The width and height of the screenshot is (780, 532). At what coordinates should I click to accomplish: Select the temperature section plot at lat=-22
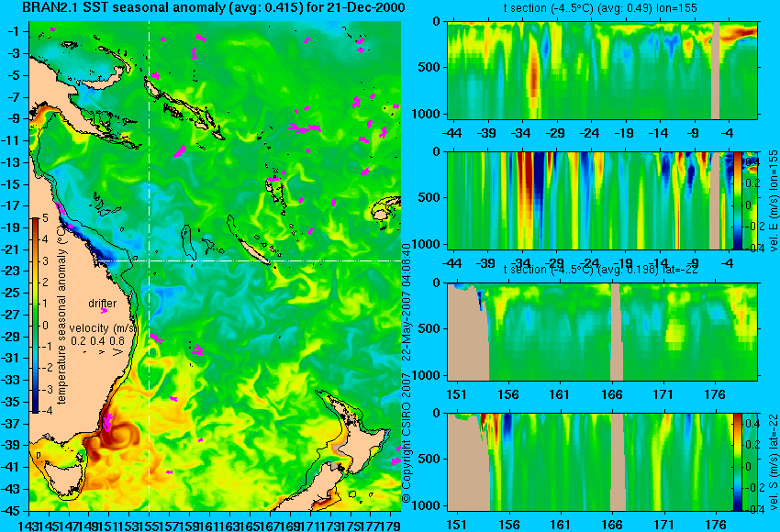[x=602, y=332]
